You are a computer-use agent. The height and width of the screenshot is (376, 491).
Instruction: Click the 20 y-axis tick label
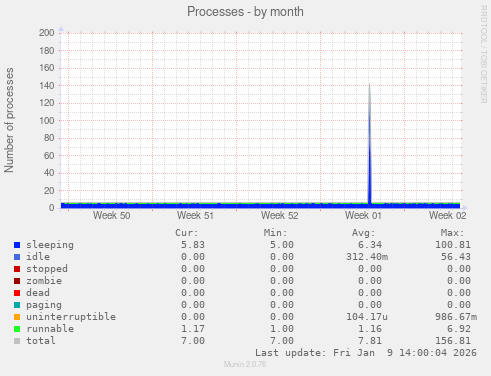pos(49,191)
